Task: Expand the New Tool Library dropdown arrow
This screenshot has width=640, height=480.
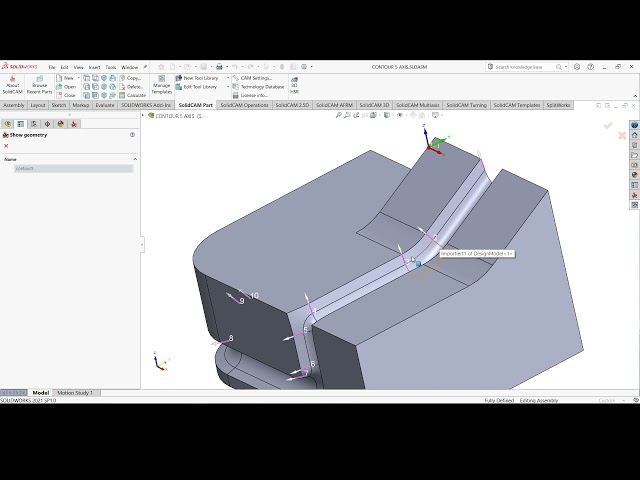Action: (228, 78)
